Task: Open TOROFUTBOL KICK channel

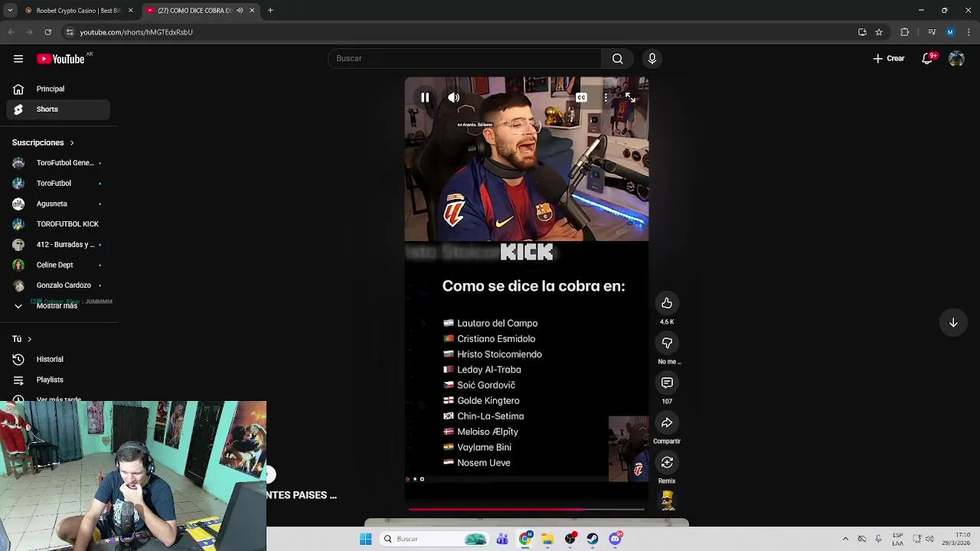Action: (x=58, y=224)
